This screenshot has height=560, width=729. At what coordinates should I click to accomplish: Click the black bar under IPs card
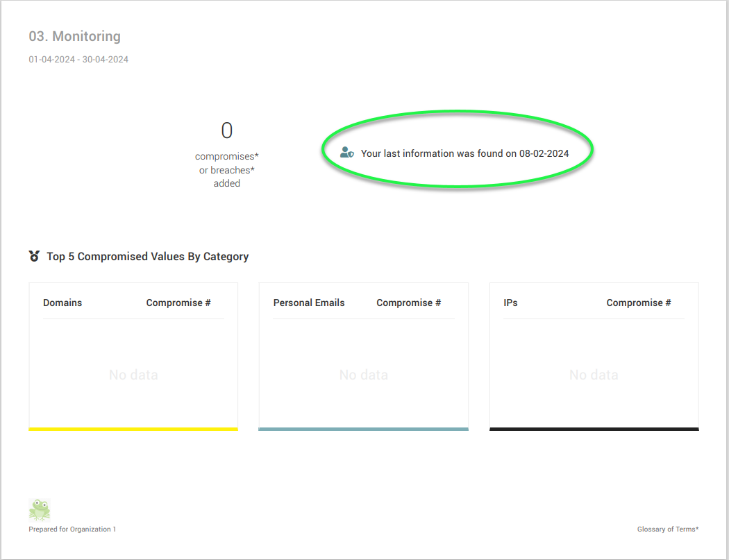pos(594,429)
